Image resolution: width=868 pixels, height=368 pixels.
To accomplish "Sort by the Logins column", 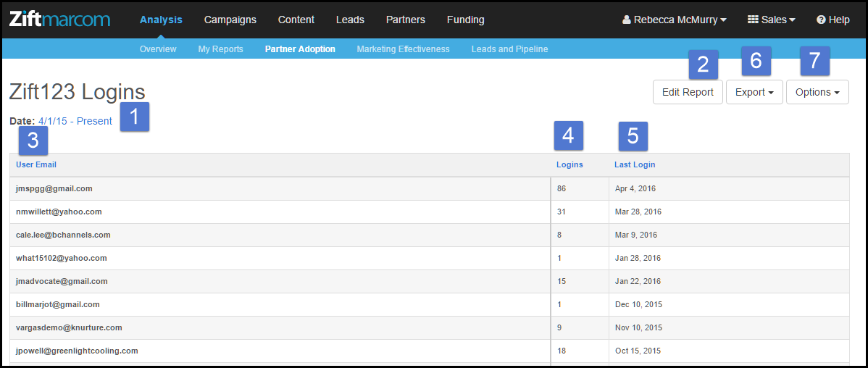I will click(x=569, y=164).
